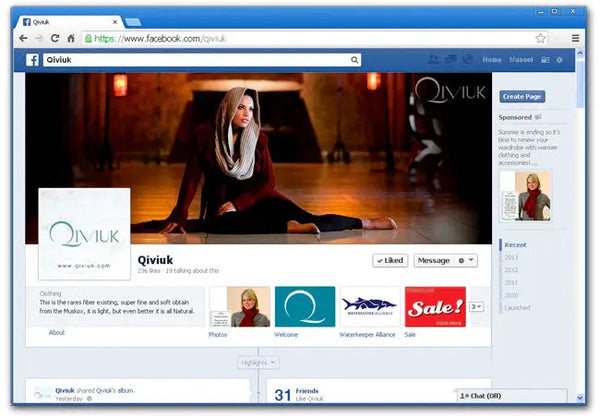Click the Create Page button
This screenshot has height=416, width=600.
522,96
